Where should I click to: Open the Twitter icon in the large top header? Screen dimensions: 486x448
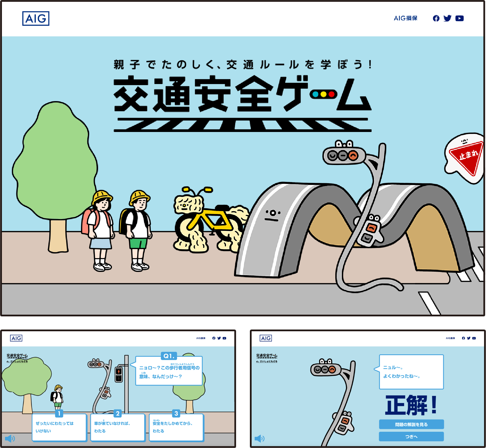click(x=447, y=18)
